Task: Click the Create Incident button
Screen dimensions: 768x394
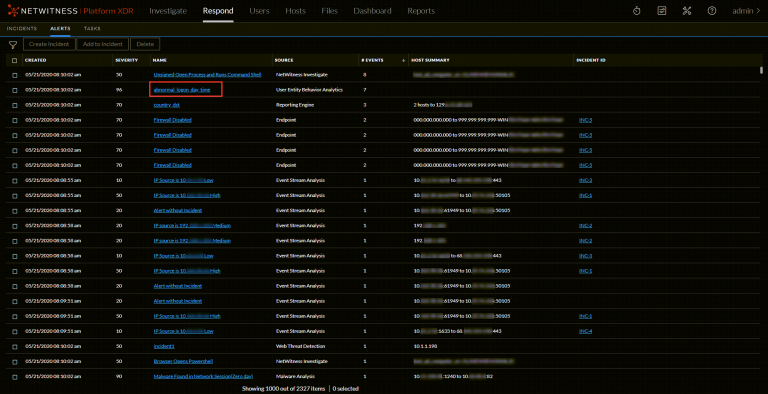Action: [x=49, y=44]
